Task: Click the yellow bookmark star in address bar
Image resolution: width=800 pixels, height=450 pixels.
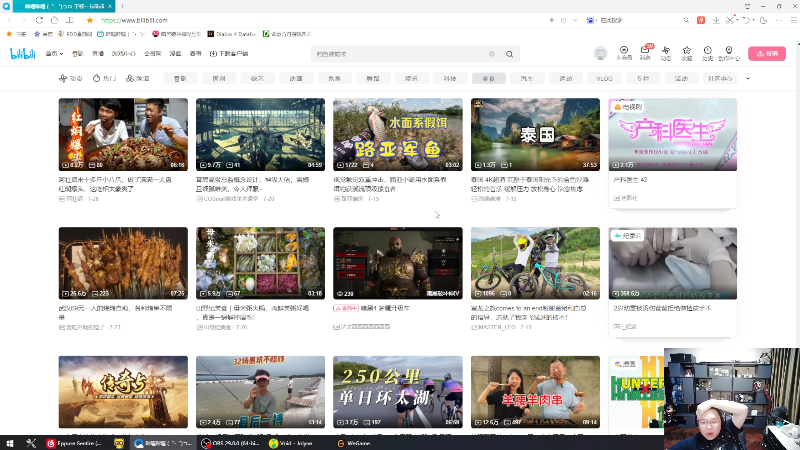Action: coord(90,20)
